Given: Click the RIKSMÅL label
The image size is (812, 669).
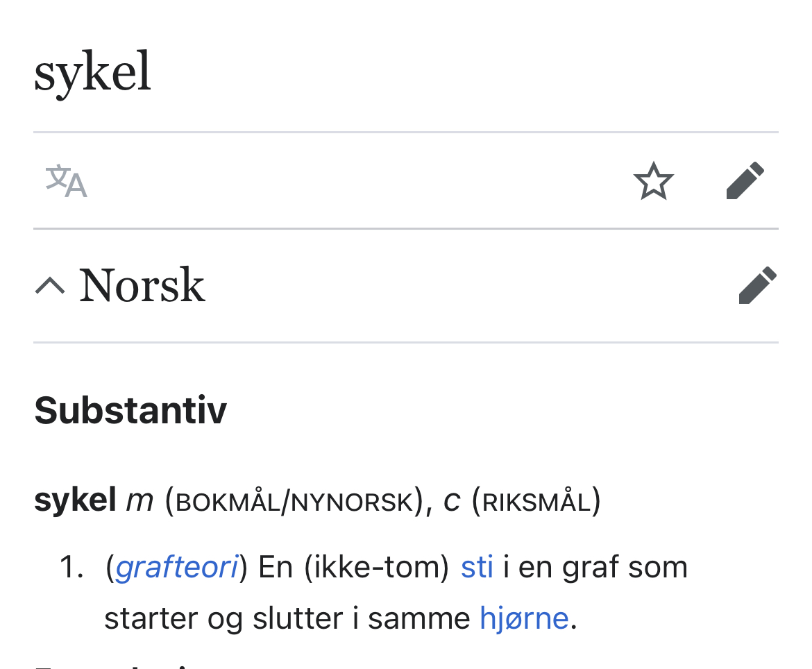Looking at the screenshot, I should tap(536, 501).
